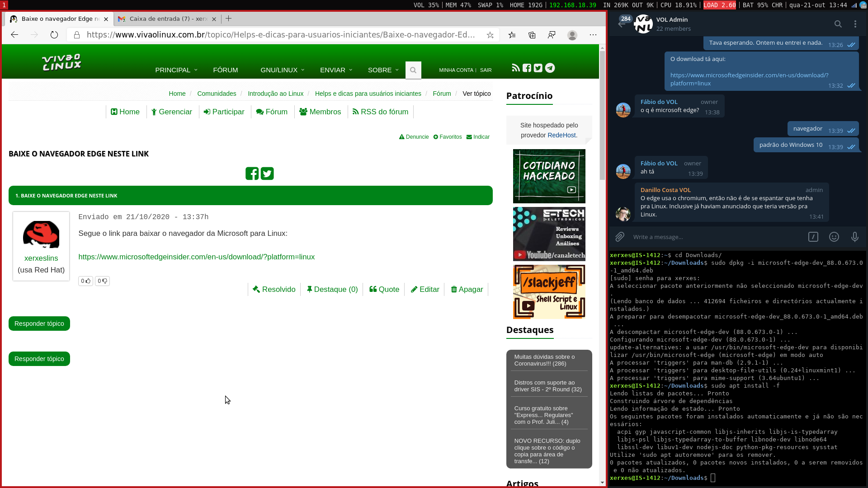
Task: Click SAIR to log out
Action: [x=486, y=70]
